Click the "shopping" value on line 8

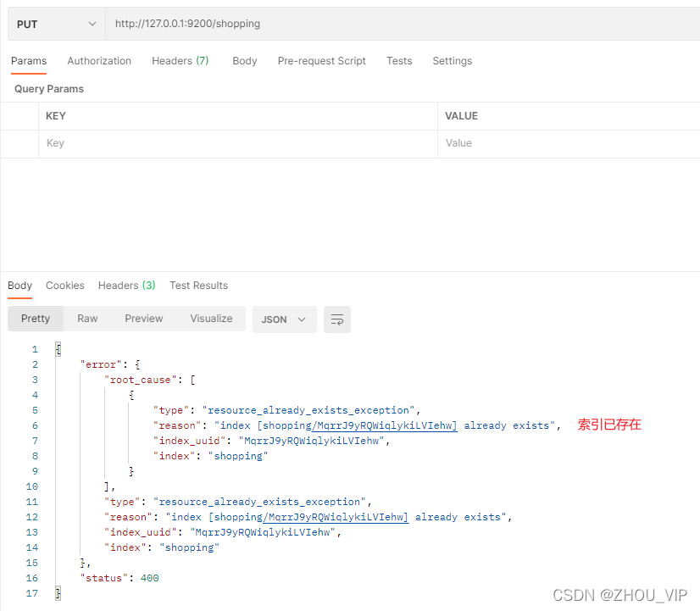click(x=238, y=456)
